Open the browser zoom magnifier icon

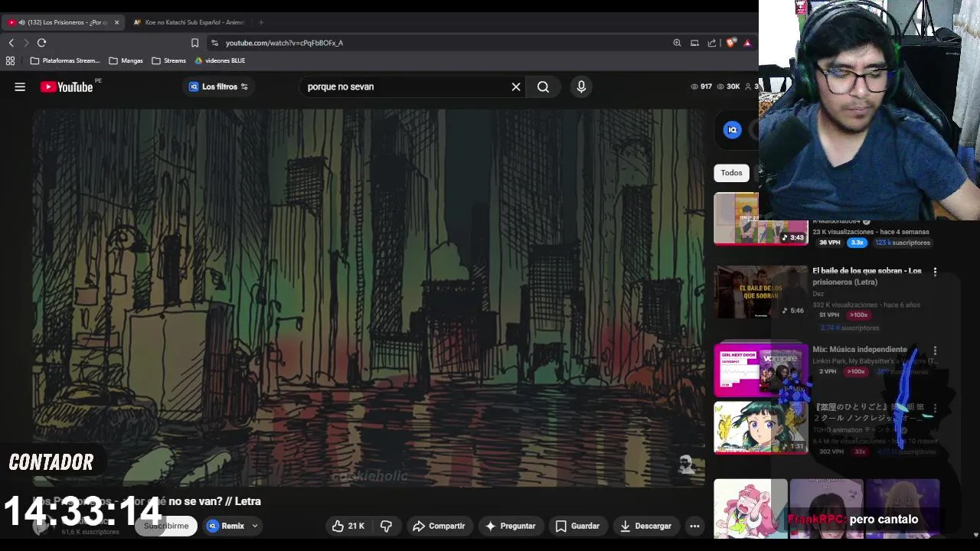pos(677,43)
